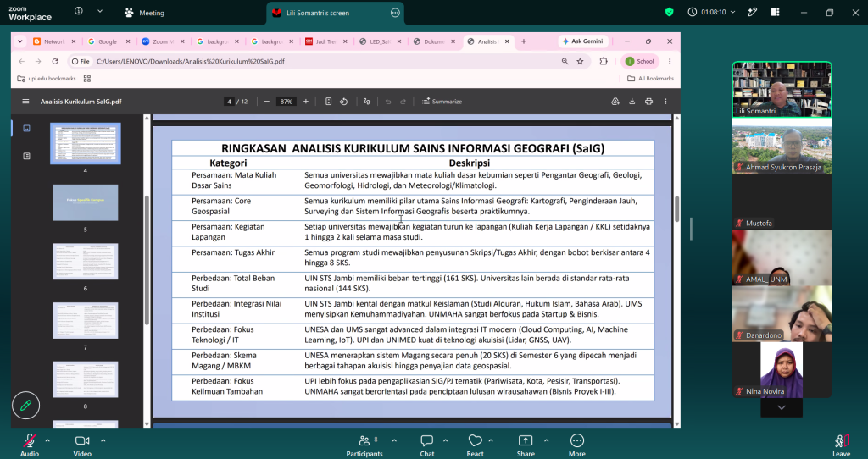Zoom out PDF with minus button

(x=267, y=102)
